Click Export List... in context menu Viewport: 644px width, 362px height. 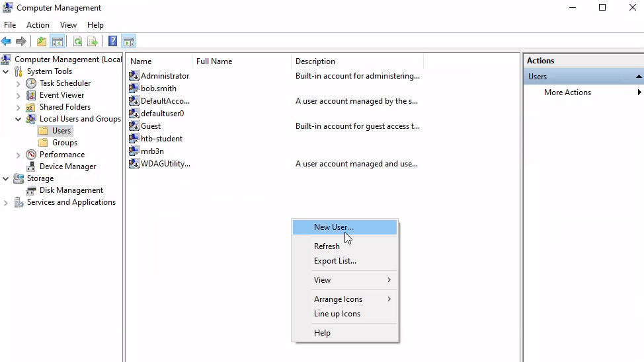(335, 261)
